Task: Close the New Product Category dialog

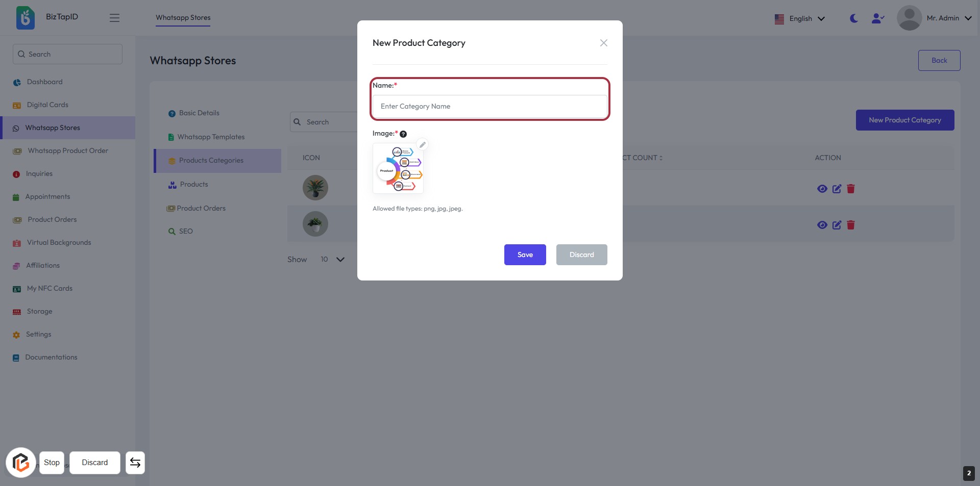Action: pyautogui.click(x=603, y=43)
